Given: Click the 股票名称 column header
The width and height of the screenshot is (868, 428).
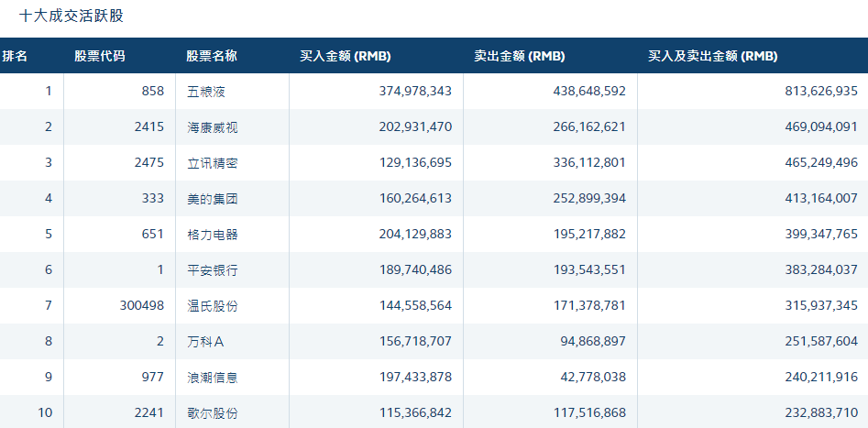Looking at the screenshot, I should (212, 56).
